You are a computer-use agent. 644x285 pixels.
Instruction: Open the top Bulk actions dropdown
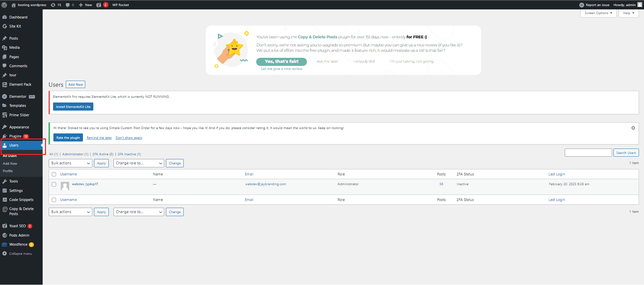pos(71,163)
